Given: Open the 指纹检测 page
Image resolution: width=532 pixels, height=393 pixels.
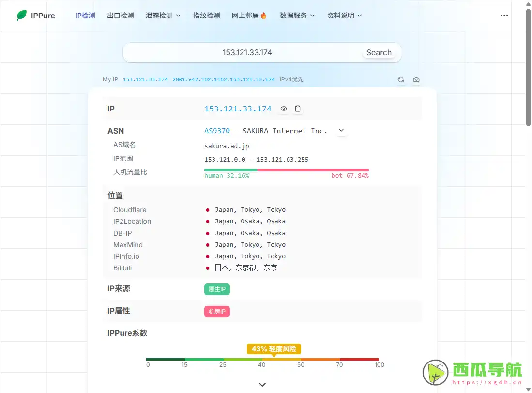Looking at the screenshot, I should coord(207,16).
